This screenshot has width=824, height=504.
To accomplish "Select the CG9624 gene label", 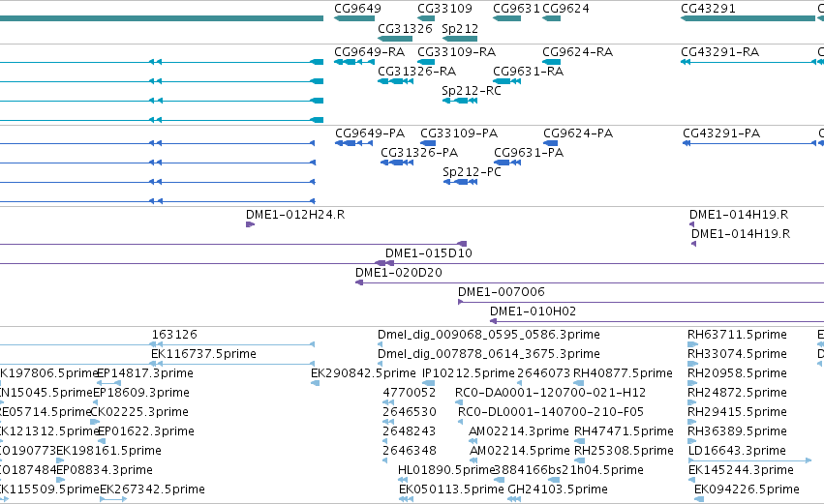I will click(565, 9).
